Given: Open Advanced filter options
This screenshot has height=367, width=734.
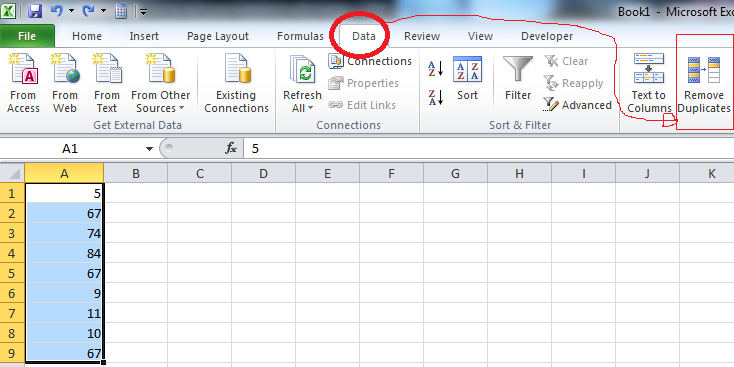Looking at the screenshot, I should point(577,105).
